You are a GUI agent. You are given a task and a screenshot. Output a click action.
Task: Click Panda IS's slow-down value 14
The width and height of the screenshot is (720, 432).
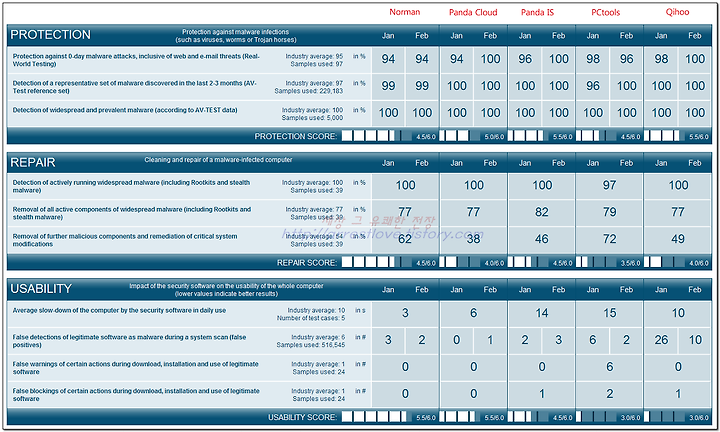pyautogui.click(x=541, y=313)
